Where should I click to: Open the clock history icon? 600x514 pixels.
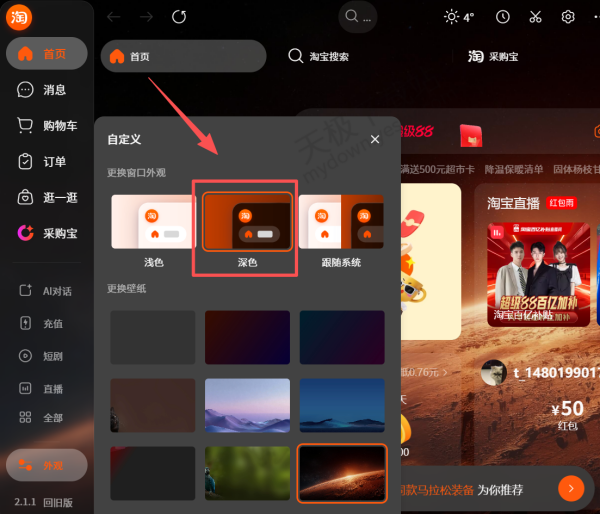click(x=502, y=17)
